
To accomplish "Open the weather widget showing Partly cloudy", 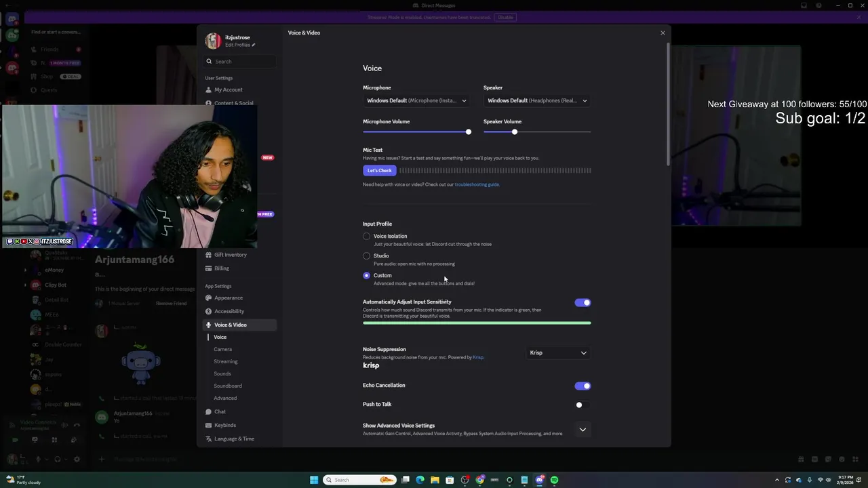I will pyautogui.click(x=24, y=480).
